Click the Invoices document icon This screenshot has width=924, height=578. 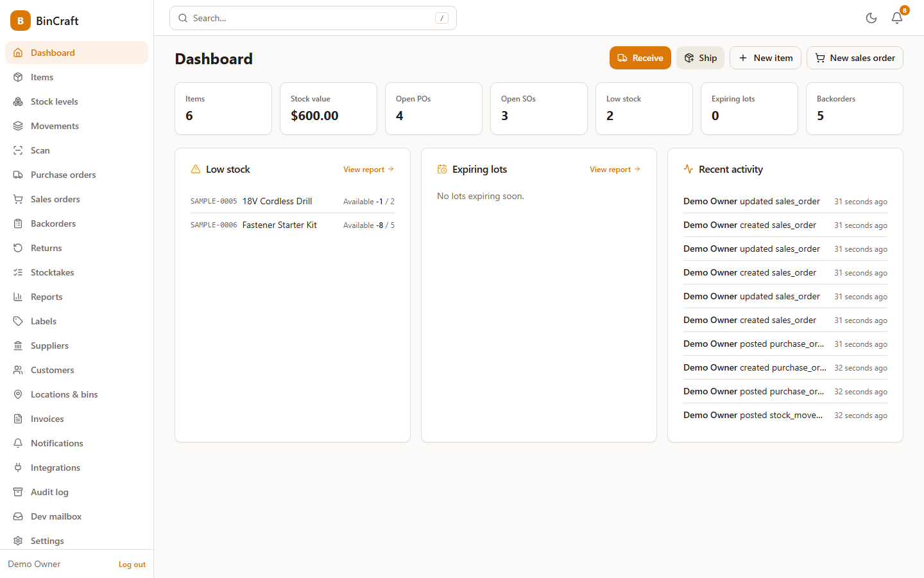[x=18, y=419]
